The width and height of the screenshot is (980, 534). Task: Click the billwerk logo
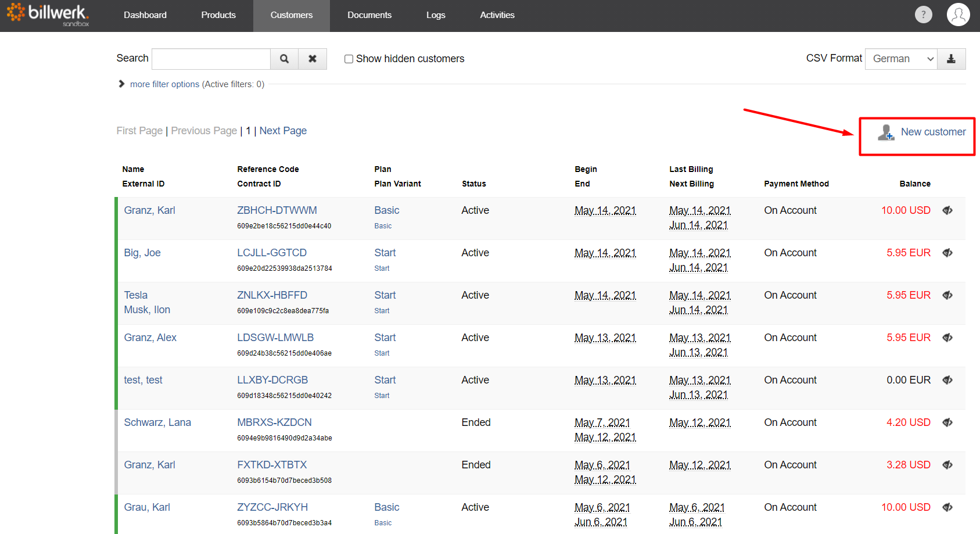click(x=48, y=15)
